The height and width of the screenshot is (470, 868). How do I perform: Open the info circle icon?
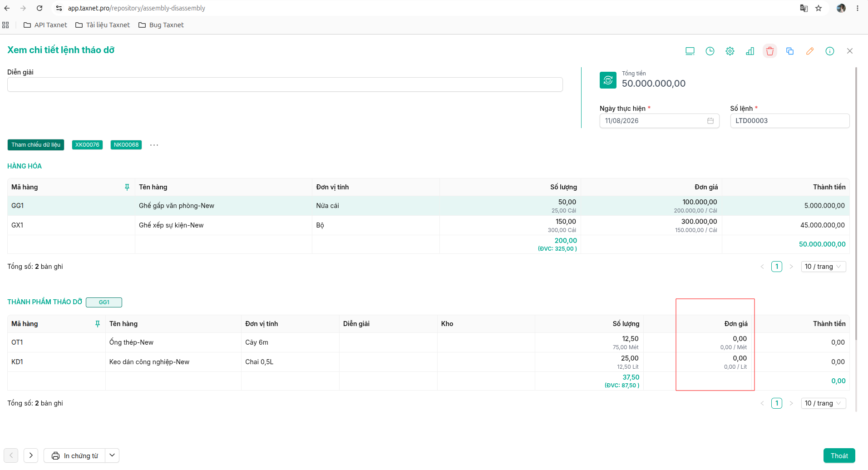830,51
